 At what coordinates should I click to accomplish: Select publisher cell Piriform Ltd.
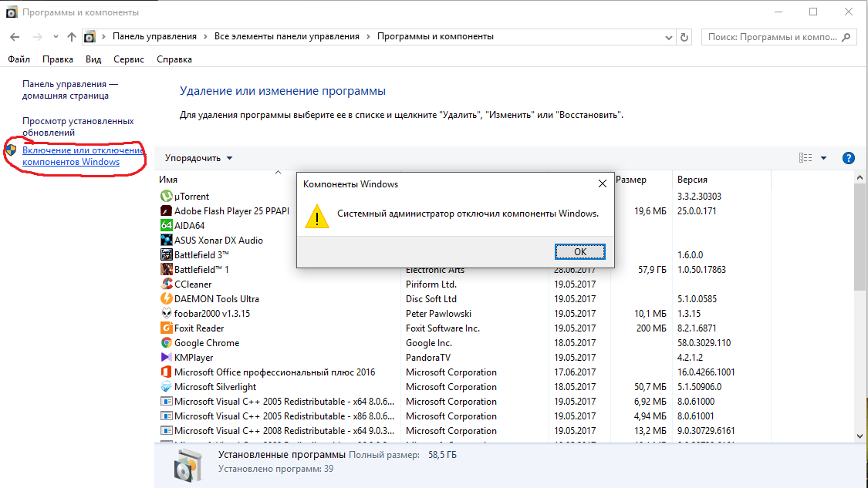(431, 284)
